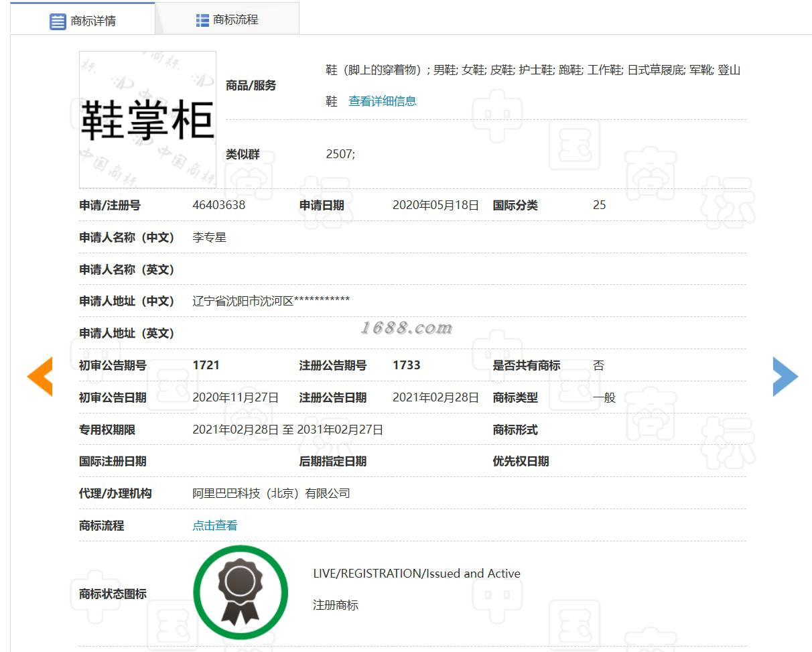Click the 代理/办理机构 label
Image resolution: width=812 pixels, height=652 pixels.
tap(115, 493)
